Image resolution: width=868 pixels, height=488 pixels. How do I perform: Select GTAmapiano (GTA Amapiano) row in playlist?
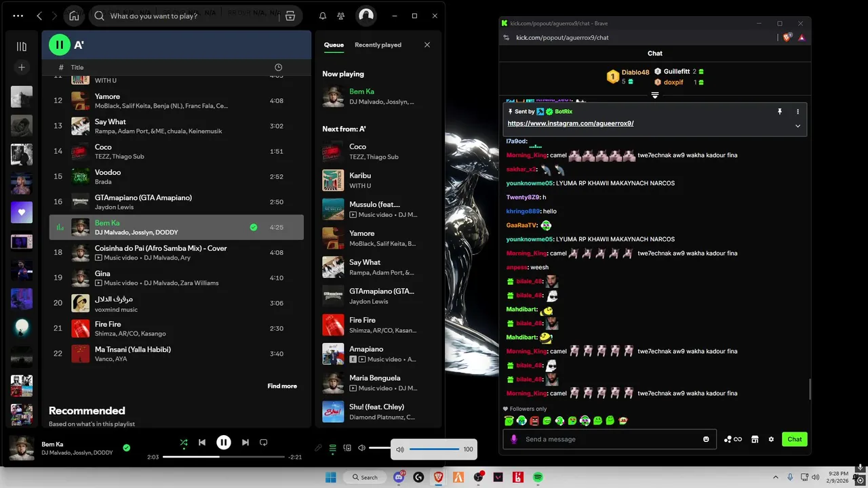[x=176, y=202]
